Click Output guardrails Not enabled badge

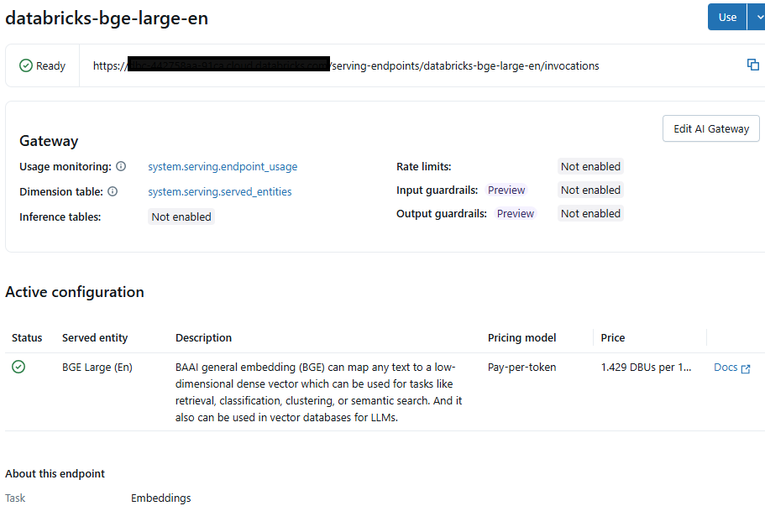[590, 214]
